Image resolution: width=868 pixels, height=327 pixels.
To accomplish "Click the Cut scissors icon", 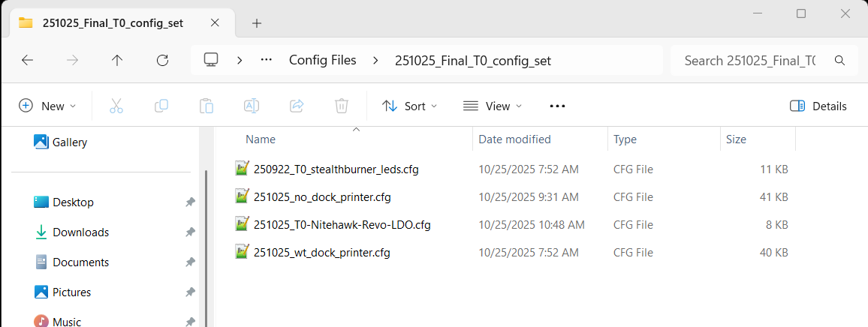I will [116, 106].
